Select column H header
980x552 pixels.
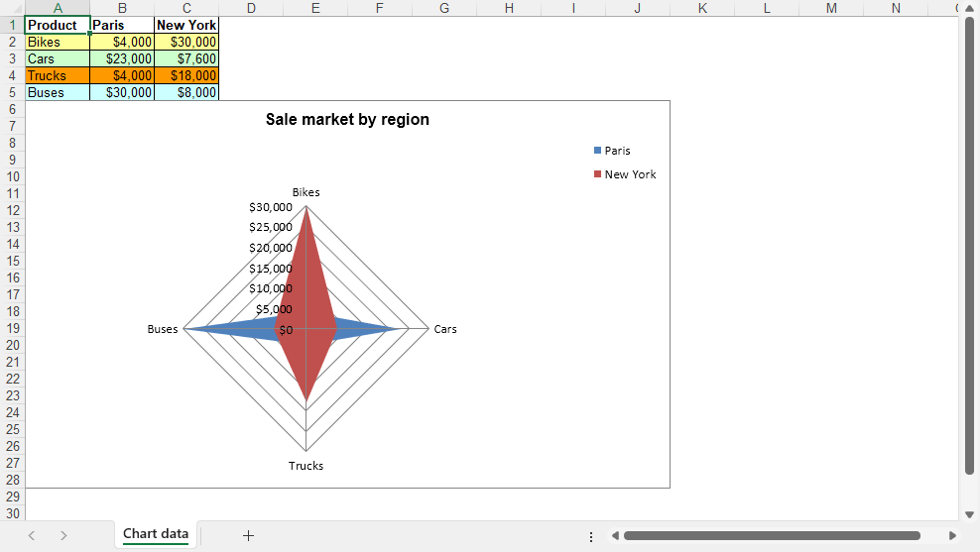(x=509, y=8)
